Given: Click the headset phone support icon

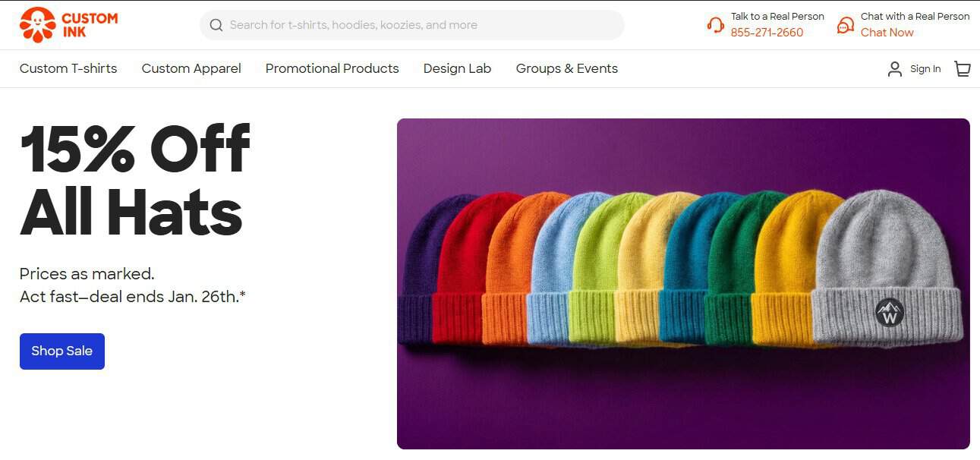Looking at the screenshot, I should (715, 25).
